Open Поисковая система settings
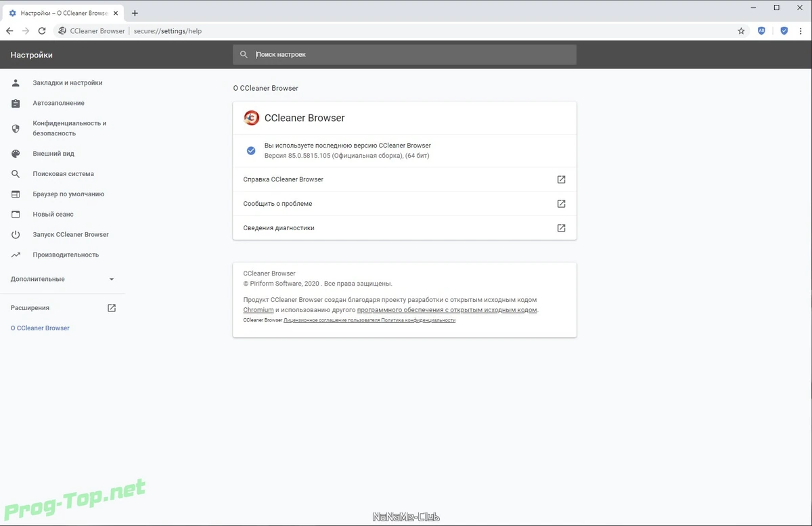 [x=64, y=174]
